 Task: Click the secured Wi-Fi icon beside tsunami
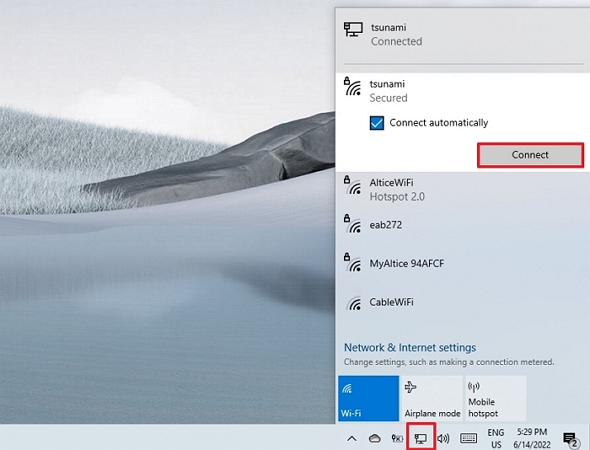pyautogui.click(x=353, y=87)
